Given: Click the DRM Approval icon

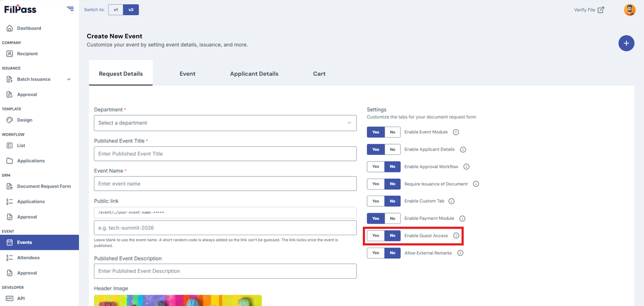Looking at the screenshot, I should click(x=10, y=217).
